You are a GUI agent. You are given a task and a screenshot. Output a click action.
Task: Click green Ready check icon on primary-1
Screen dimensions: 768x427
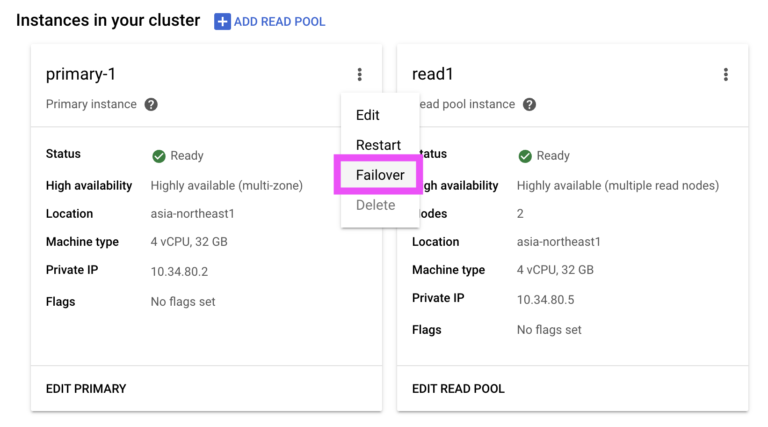[x=159, y=156]
